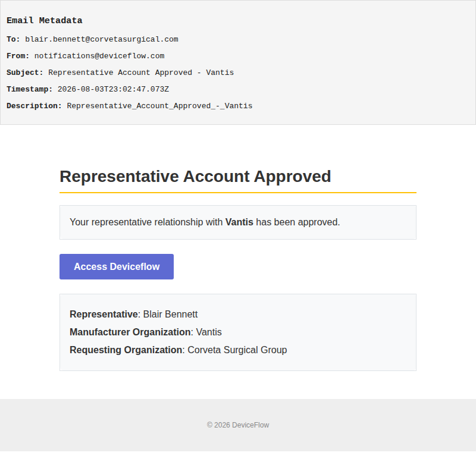The height and width of the screenshot is (462, 476).
Task: Click the 'Representative Account Approved' main heading
Action: tap(195, 177)
